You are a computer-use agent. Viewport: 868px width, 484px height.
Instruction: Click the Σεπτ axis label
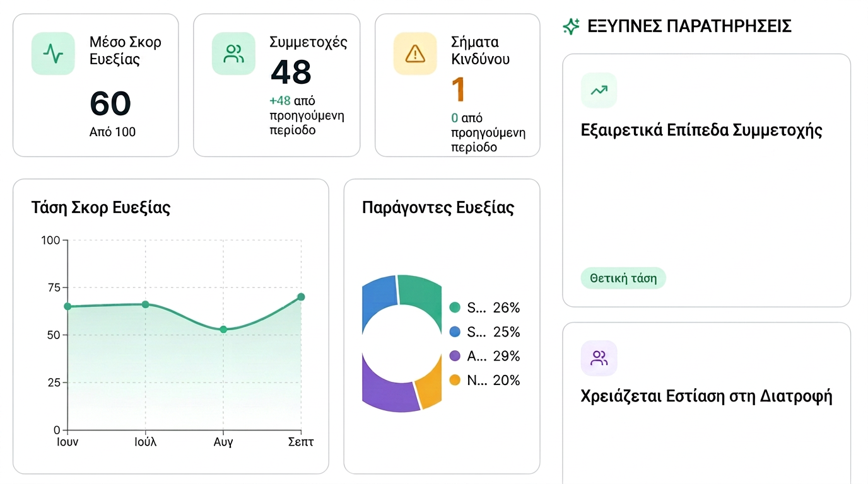[x=301, y=442]
